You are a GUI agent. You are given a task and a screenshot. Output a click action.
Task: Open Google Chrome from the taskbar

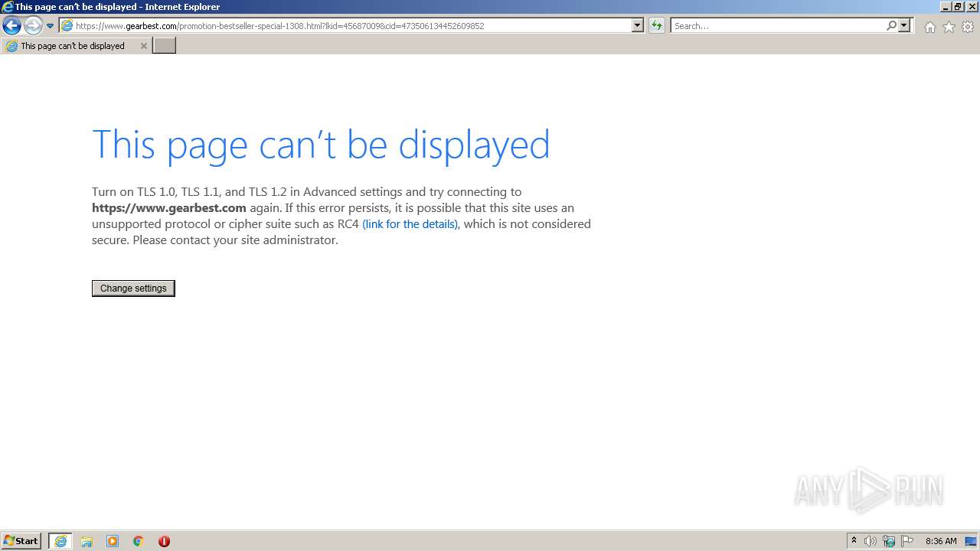coord(139,541)
